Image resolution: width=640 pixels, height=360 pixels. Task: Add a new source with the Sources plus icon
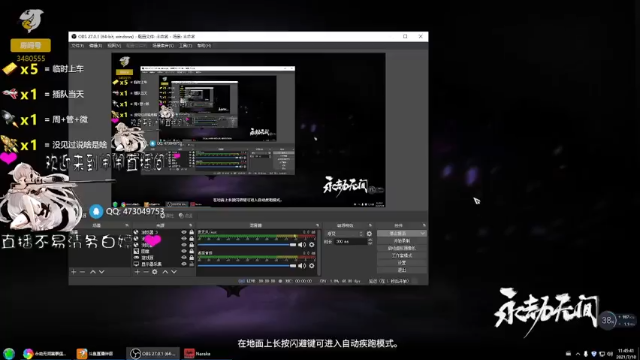pyautogui.click(x=137, y=272)
